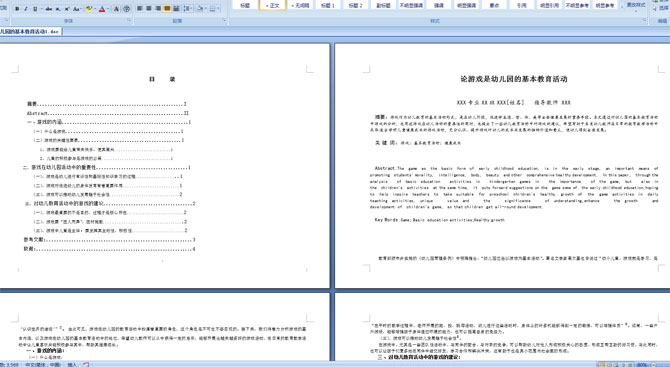Open the line spacing dropdown
670x367 pixels.
pyautogui.click(x=188, y=9)
